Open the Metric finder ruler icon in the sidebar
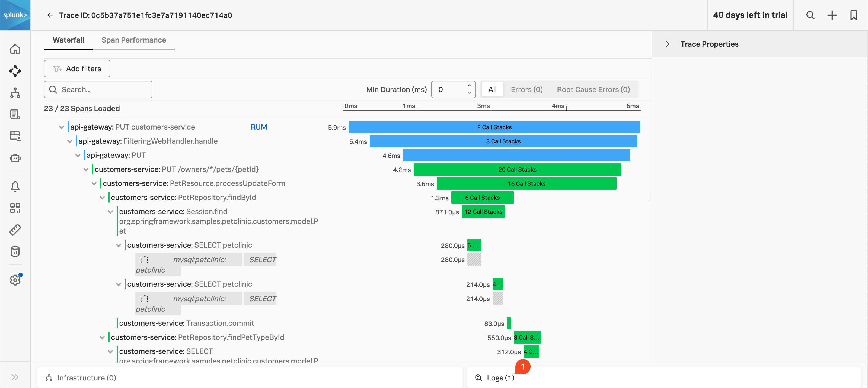 pos(15,230)
